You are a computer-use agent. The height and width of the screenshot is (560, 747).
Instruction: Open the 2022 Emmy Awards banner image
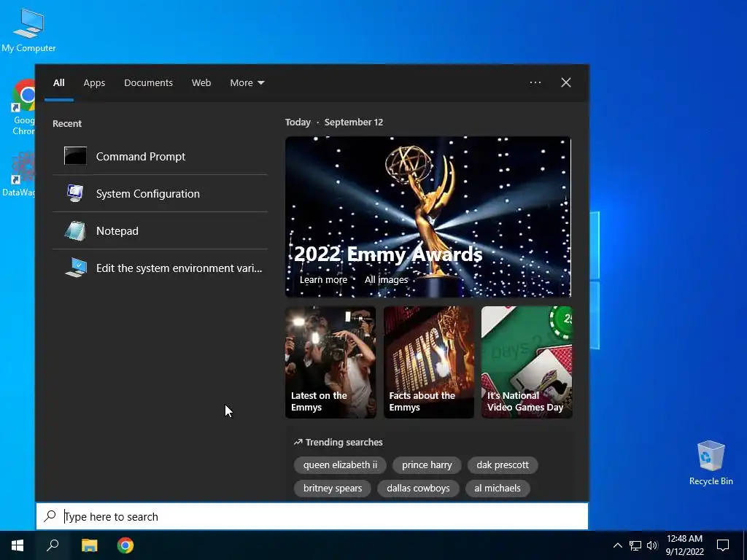427,217
